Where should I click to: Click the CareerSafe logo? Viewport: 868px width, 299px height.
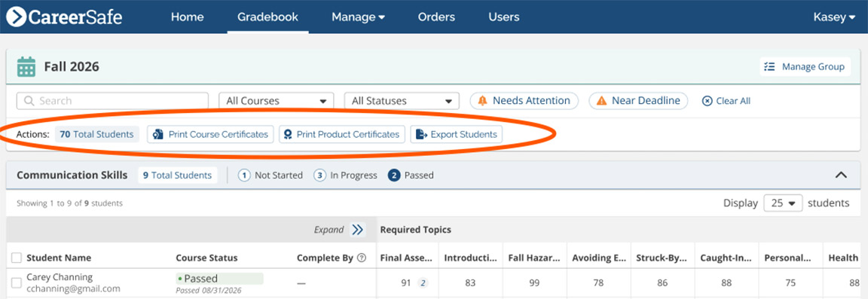pyautogui.click(x=64, y=17)
